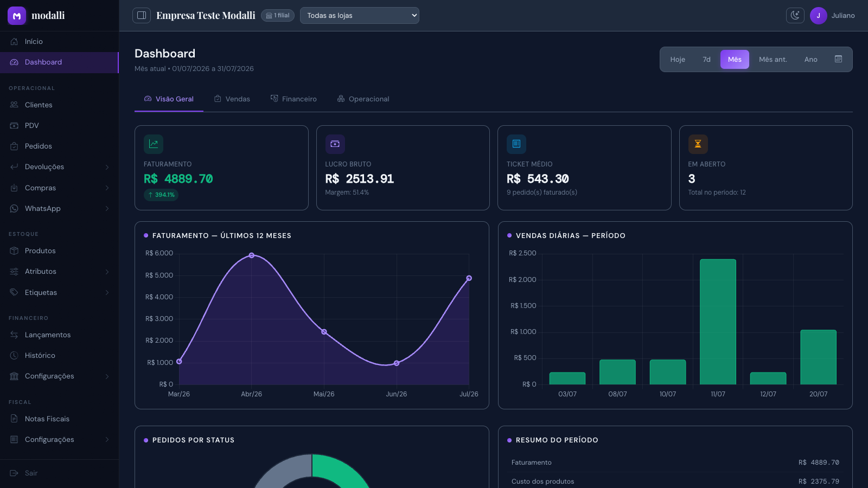The image size is (868, 488).
Task: Select the 7d period filter
Action: (x=706, y=60)
